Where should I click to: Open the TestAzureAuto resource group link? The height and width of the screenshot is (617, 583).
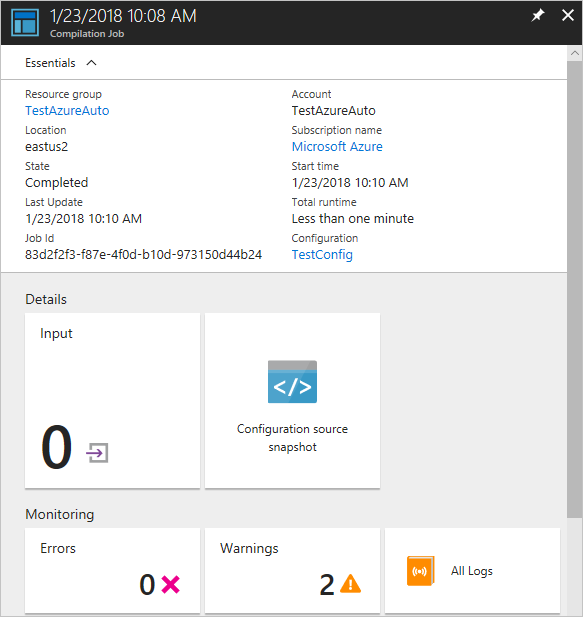67,111
